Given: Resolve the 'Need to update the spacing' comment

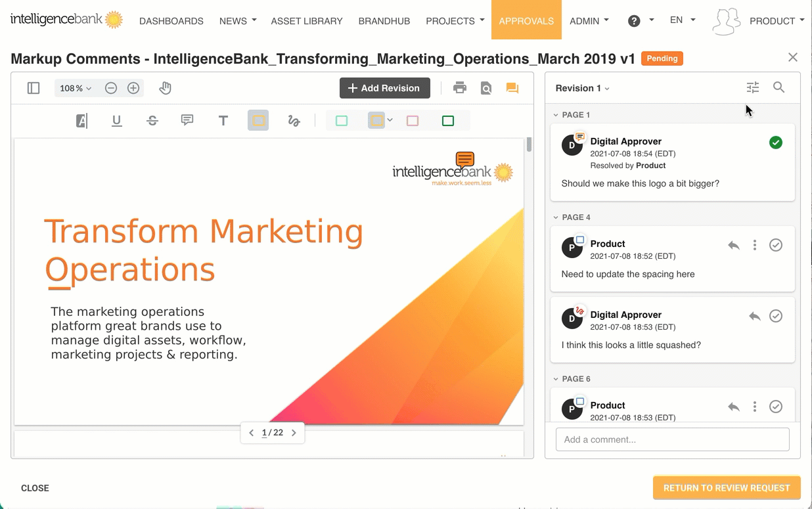Looking at the screenshot, I should [776, 245].
